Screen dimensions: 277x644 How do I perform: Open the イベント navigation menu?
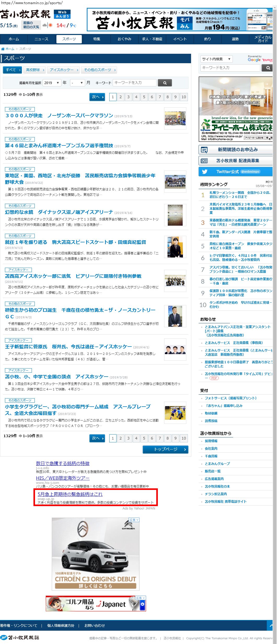180,39
